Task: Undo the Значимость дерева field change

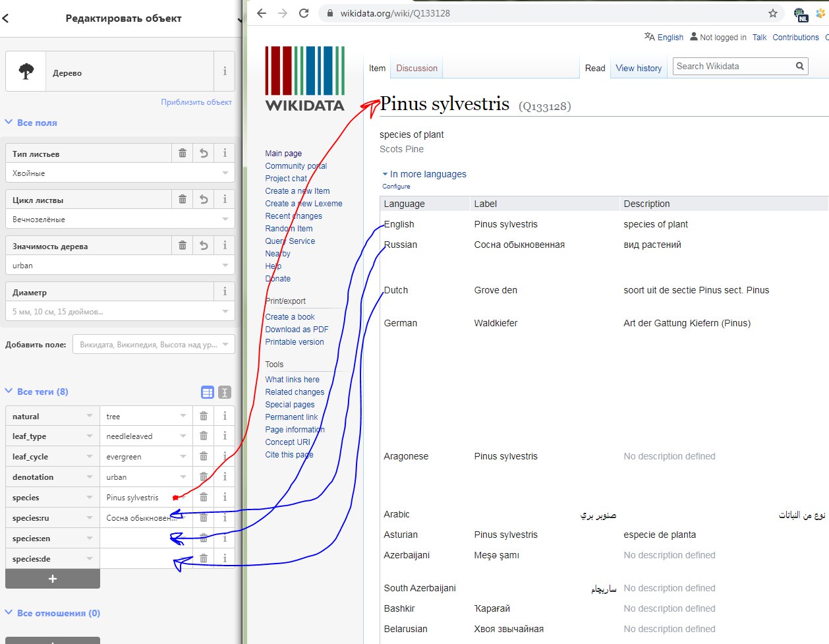Action: click(204, 245)
